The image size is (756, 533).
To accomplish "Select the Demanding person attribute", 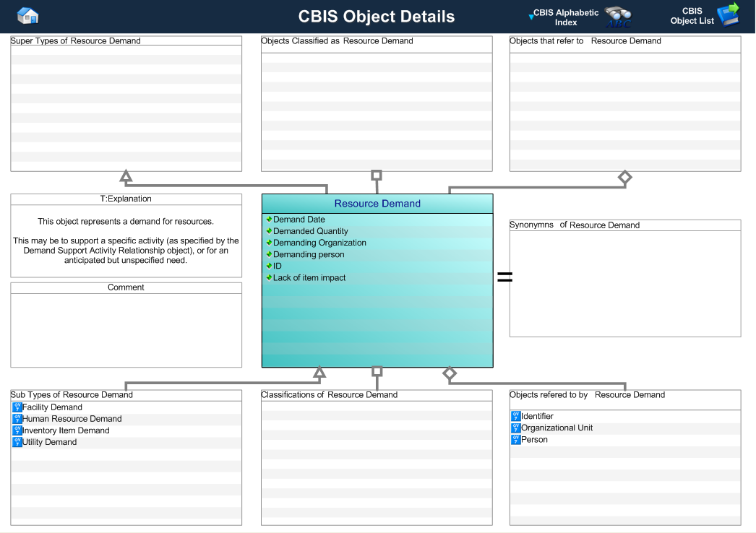I will tap(309, 254).
